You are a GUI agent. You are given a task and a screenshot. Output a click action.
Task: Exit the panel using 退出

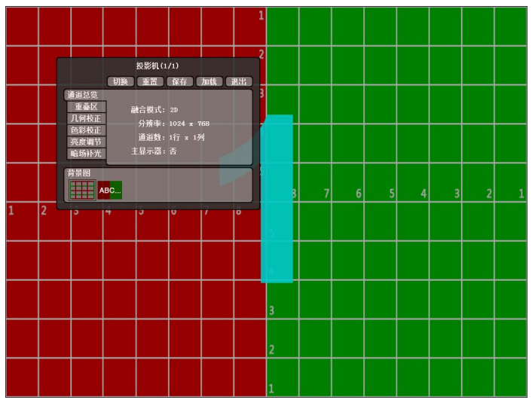pyautogui.click(x=238, y=81)
